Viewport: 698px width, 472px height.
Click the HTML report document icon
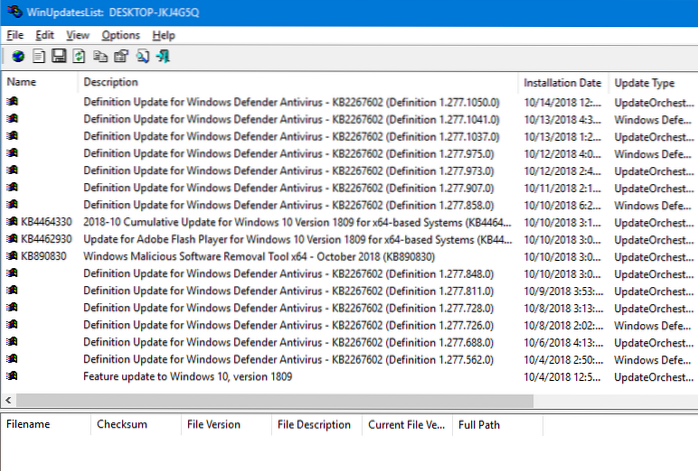coord(39,57)
